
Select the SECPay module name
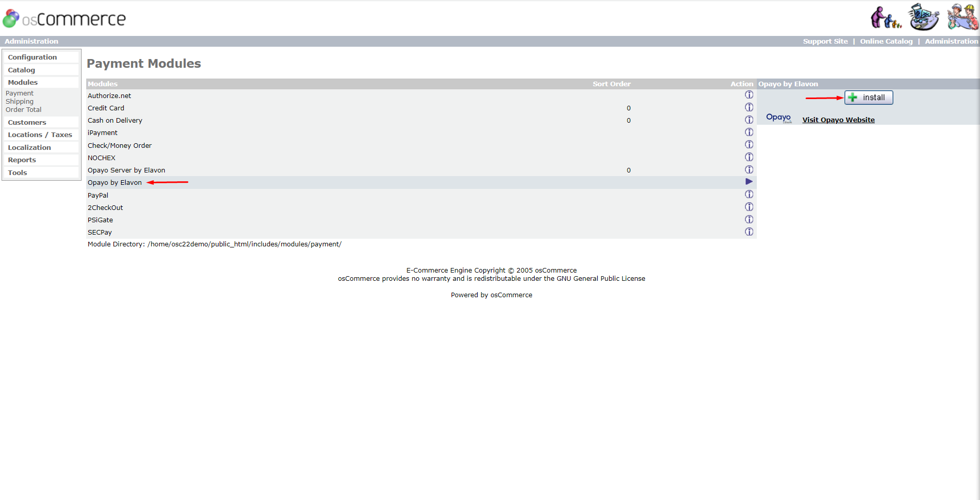pos(100,232)
